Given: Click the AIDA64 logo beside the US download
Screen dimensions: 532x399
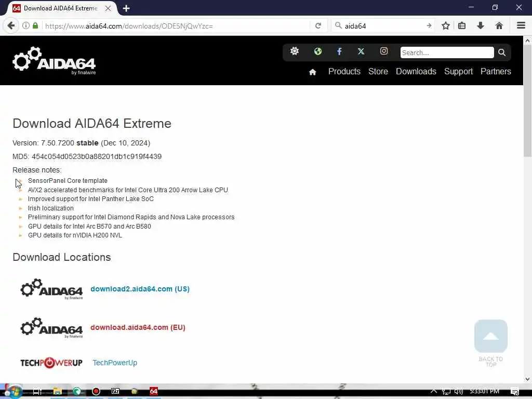Looking at the screenshot, I should click(x=51, y=289).
